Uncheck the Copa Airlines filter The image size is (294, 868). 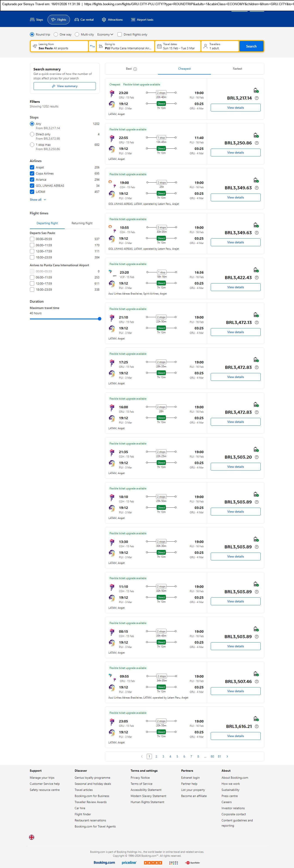pos(32,173)
